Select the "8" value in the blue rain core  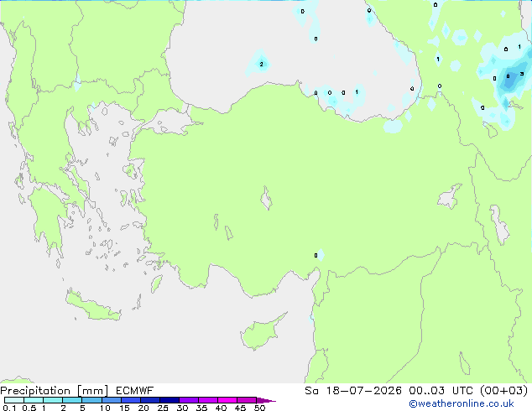tap(508, 76)
